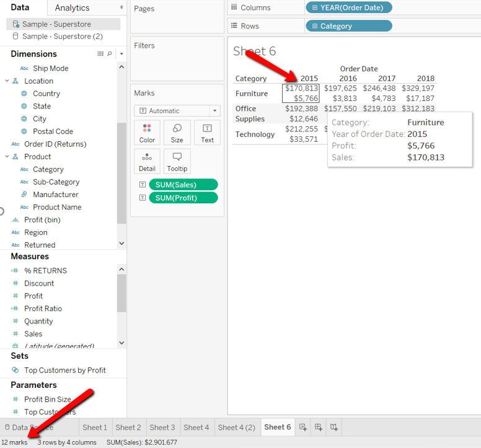This screenshot has height=448, width=481.
Task: Select the Sub-Category dimension
Action: tap(56, 182)
